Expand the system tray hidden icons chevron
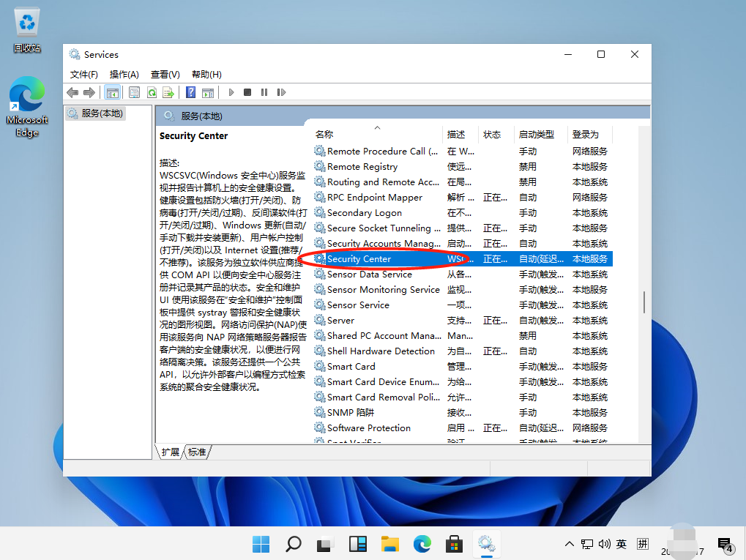 pyautogui.click(x=570, y=544)
